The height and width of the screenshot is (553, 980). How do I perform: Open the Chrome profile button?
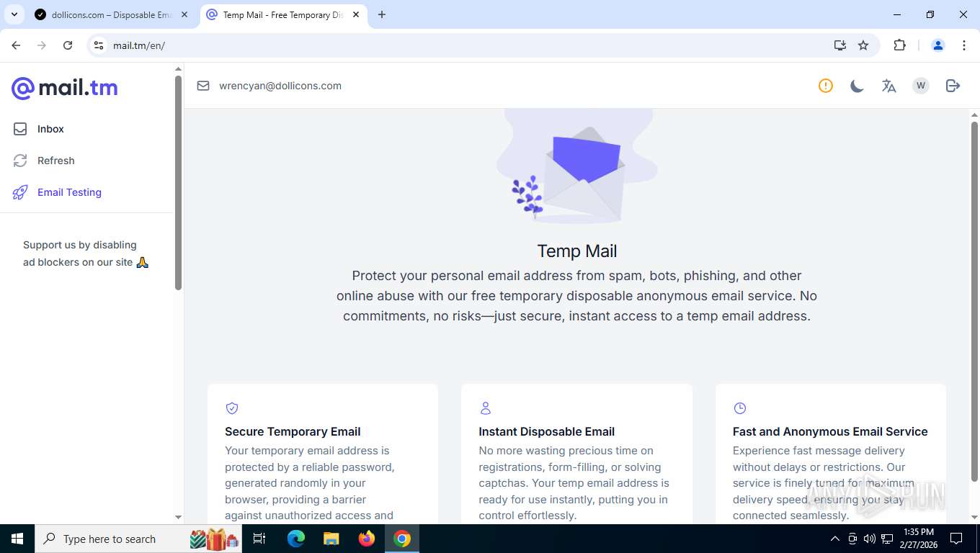pos(938,45)
